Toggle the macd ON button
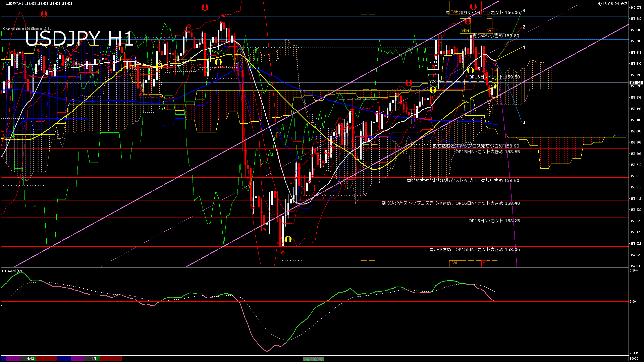 click(x=314, y=359)
